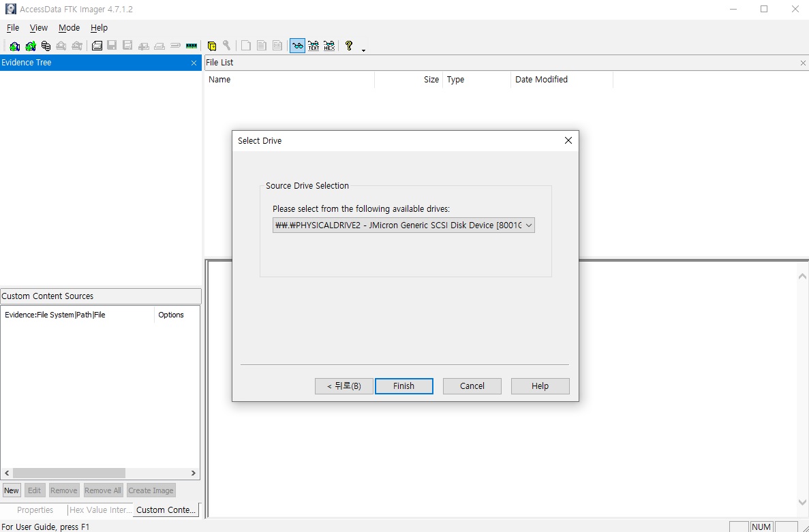The width and height of the screenshot is (809, 532).
Task: Click Add All Attached Devices icon
Action: 31,46
